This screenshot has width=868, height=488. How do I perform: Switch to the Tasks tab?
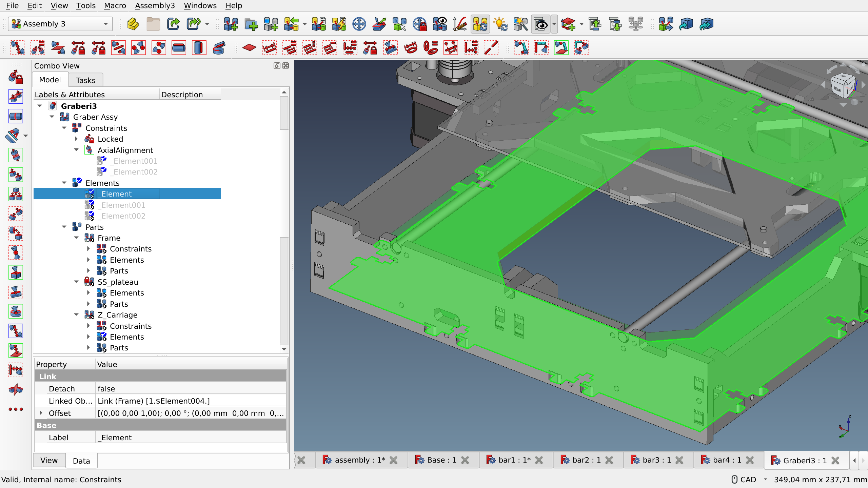click(x=85, y=80)
